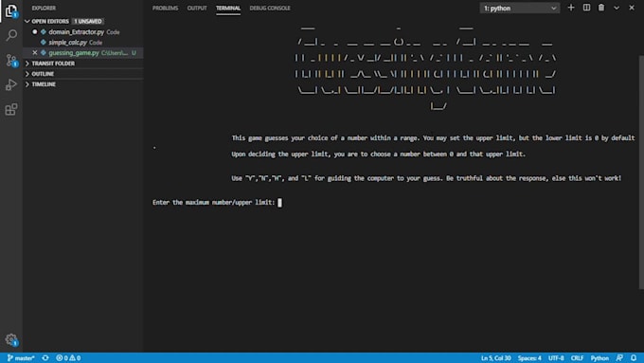Image resolution: width=644 pixels, height=363 pixels.
Task: Open the Explorer view in activity bar
Action: click(x=11, y=10)
